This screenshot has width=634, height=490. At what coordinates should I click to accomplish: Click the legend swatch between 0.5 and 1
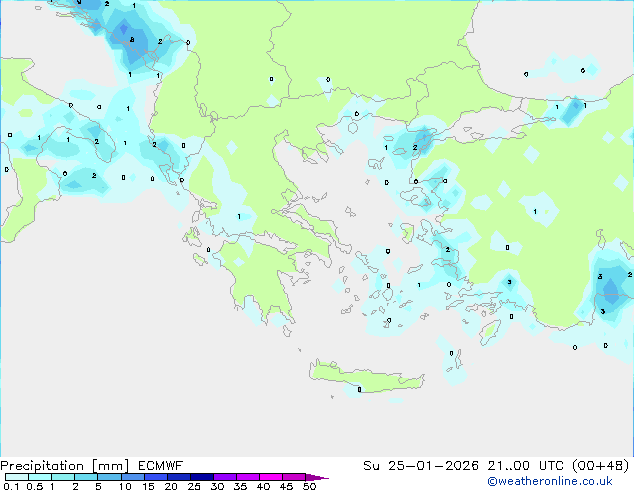(x=40, y=477)
